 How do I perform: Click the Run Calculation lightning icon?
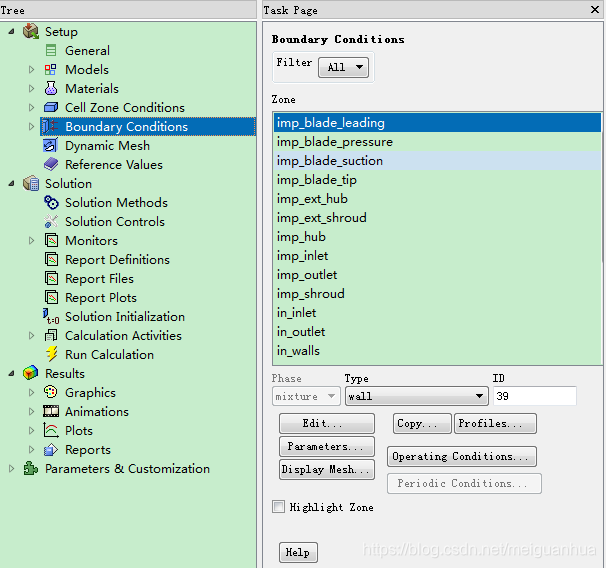tap(51, 354)
